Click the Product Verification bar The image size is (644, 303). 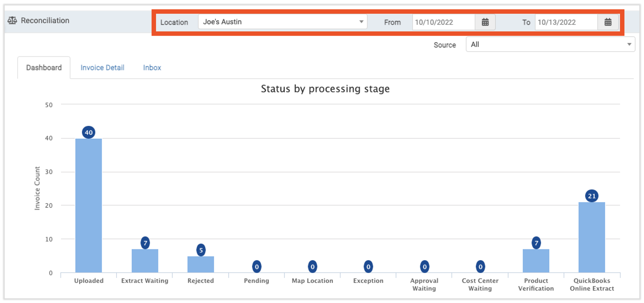point(536,261)
